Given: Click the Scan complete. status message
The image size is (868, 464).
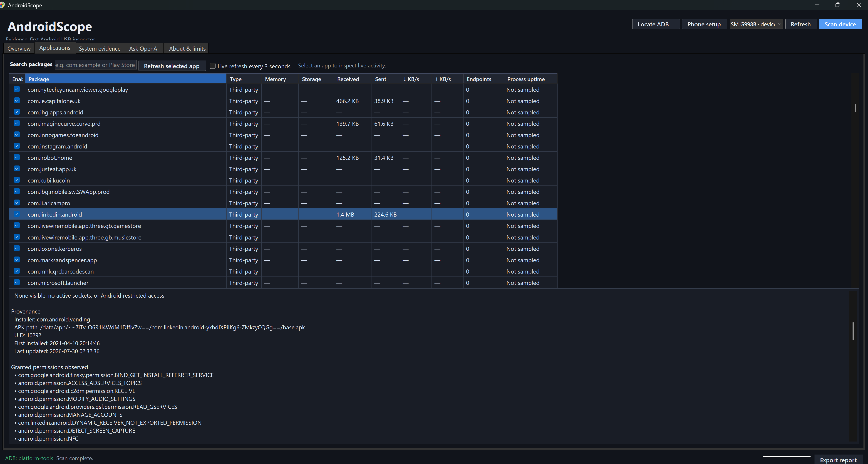Looking at the screenshot, I should 74,458.
